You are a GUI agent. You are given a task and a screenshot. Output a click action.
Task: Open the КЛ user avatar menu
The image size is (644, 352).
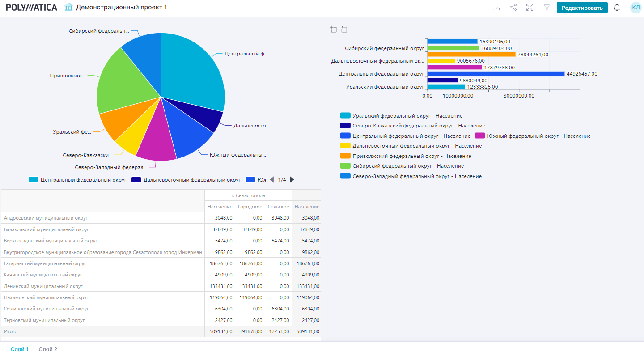[x=636, y=8]
